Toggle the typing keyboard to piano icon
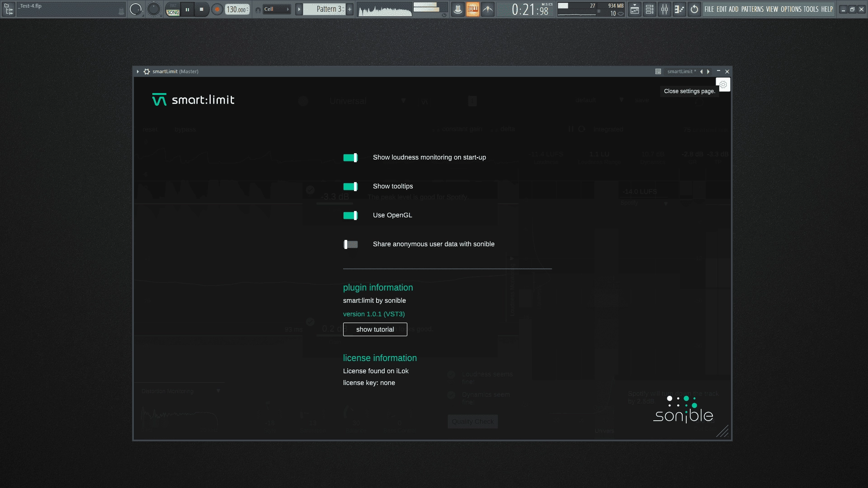This screenshot has width=868, height=488. pos(472,9)
